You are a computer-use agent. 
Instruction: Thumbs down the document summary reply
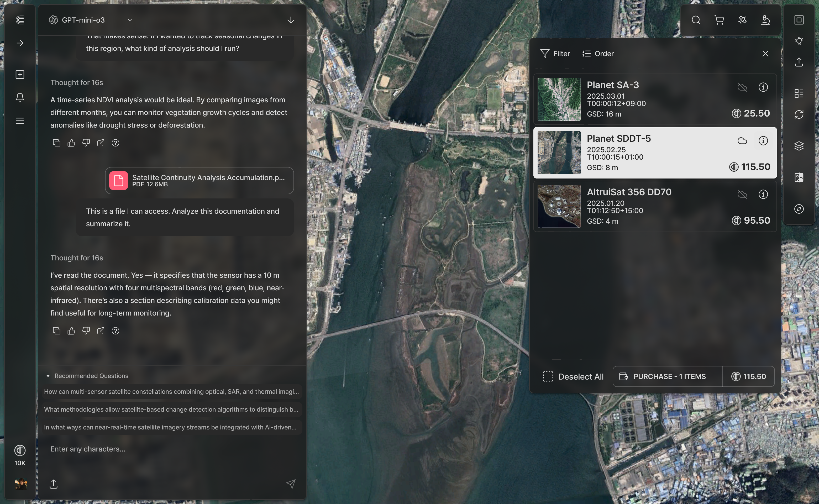(86, 331)
